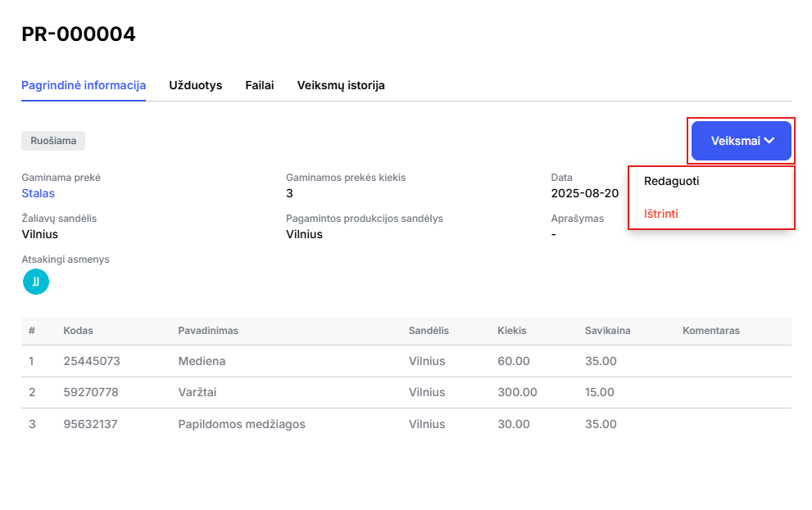Click the Pavadinimas column header
The width and height of the screenshot is (812, 510).
point(208,331)
